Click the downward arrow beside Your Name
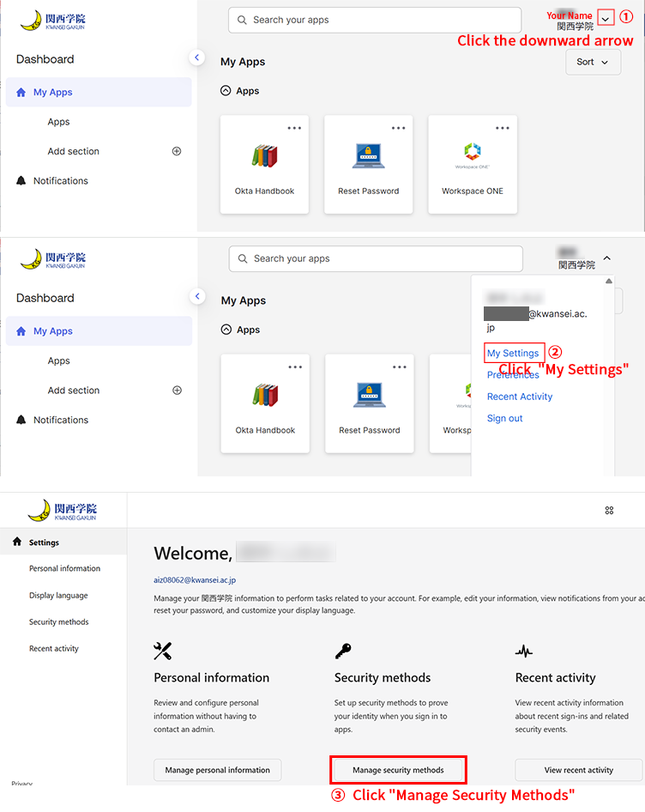 tap(606, 18)
